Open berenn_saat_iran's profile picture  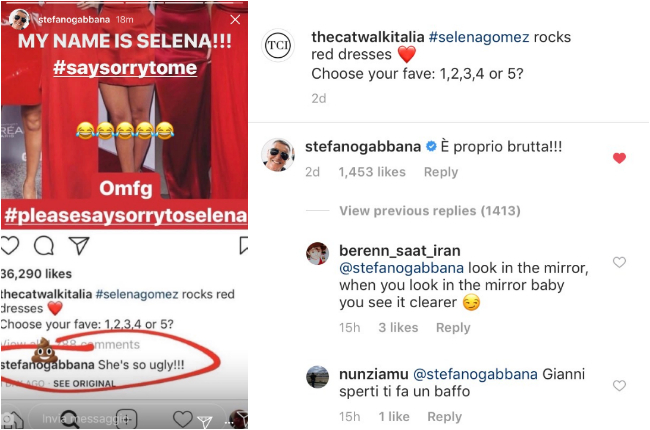click(x=317, y=252)
